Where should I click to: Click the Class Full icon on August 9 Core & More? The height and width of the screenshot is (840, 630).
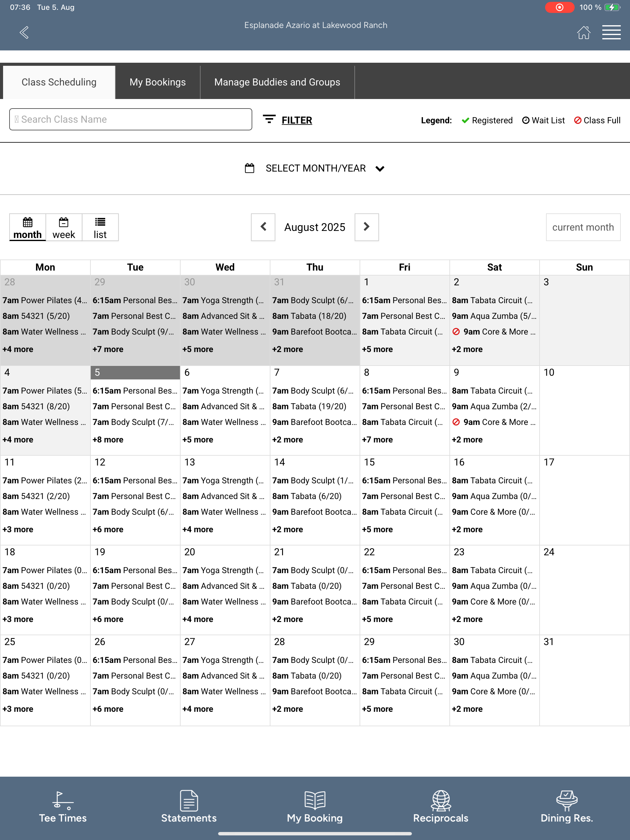[x=456, y=422]
